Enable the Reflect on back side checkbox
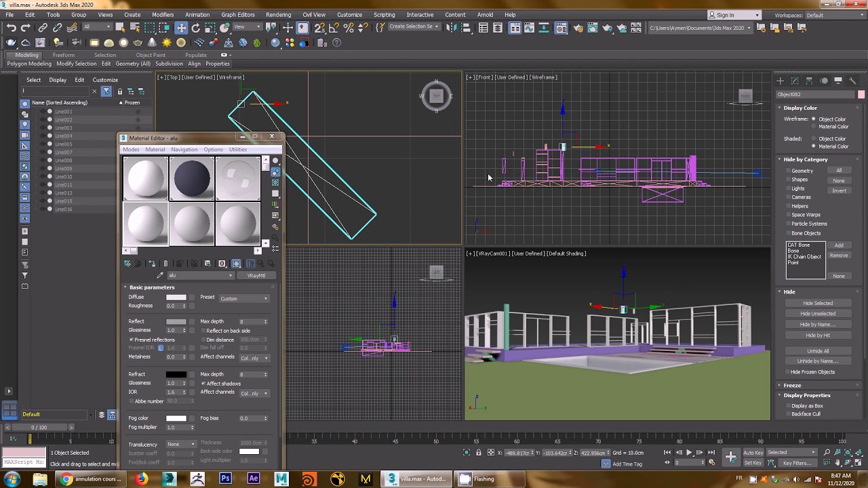 tap(203, 331)
